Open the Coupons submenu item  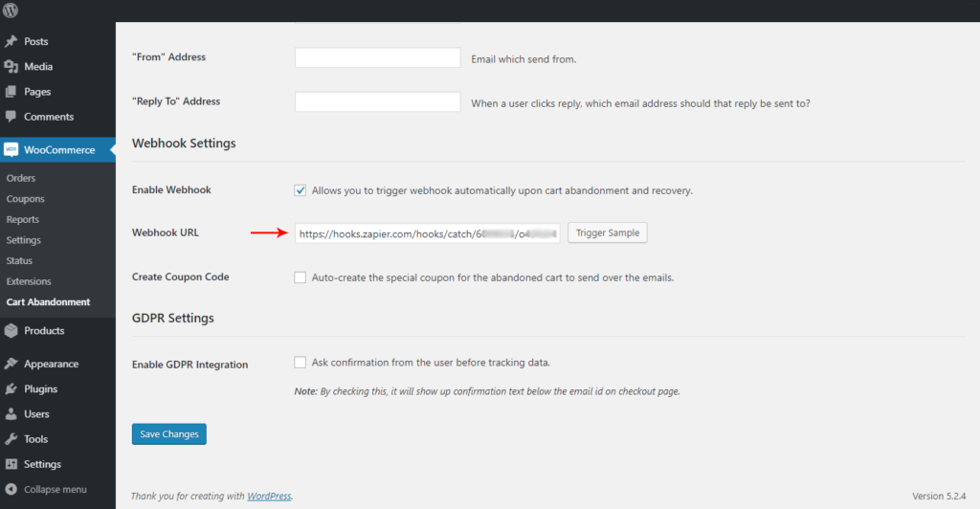point(25,199)
